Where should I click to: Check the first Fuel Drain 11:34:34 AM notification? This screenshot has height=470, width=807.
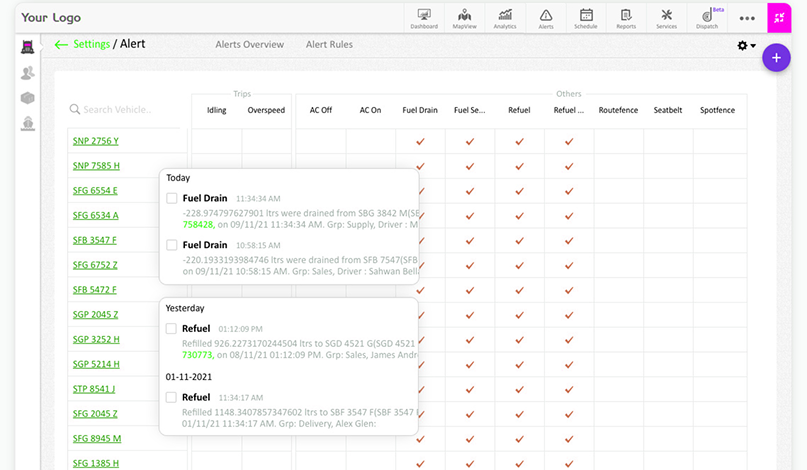click(x=172, y=198)
